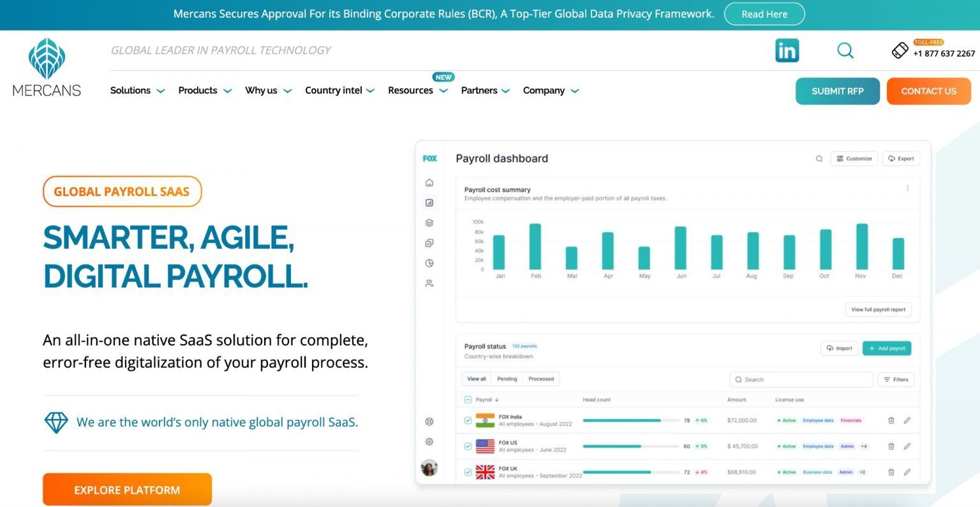Click the SUBMIT RFP button
The width and height of the screenshot is (980, 507).
(838, 91)
